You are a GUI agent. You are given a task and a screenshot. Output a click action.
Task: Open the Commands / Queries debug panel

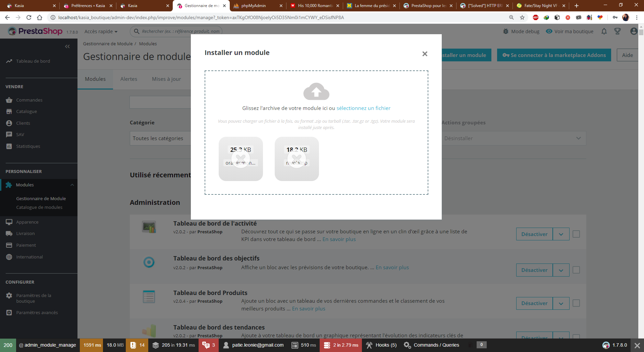click(432, 345)
